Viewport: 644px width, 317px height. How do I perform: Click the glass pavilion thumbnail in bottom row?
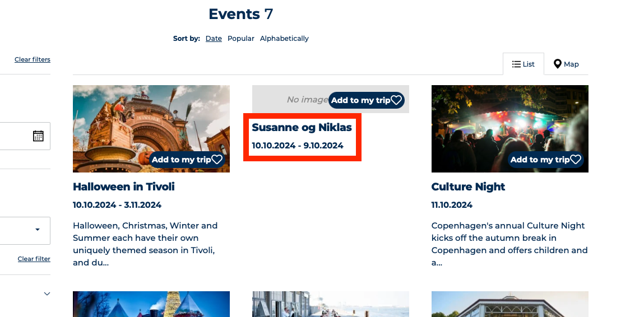tap(509, 304)
